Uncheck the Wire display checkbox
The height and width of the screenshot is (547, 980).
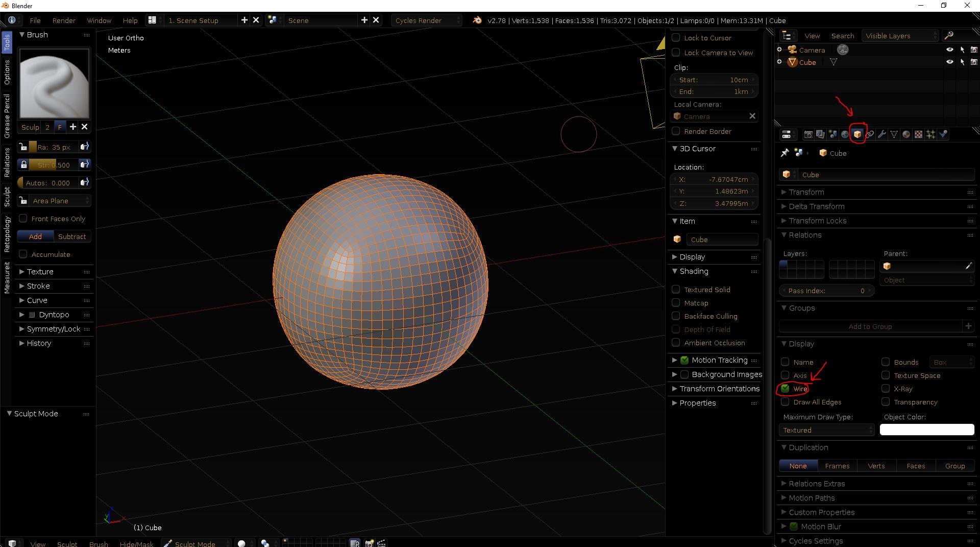tap(785, 389)
